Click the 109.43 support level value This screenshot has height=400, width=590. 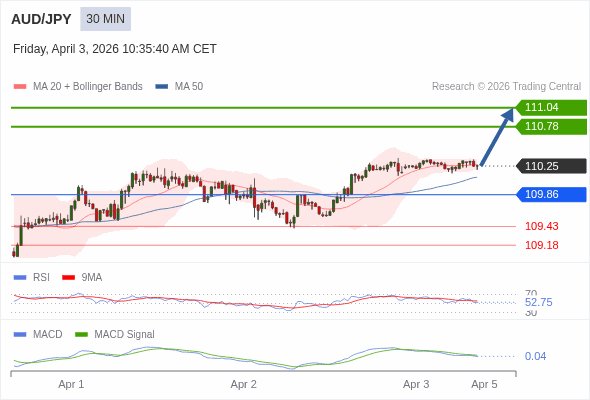click(542, 227)
